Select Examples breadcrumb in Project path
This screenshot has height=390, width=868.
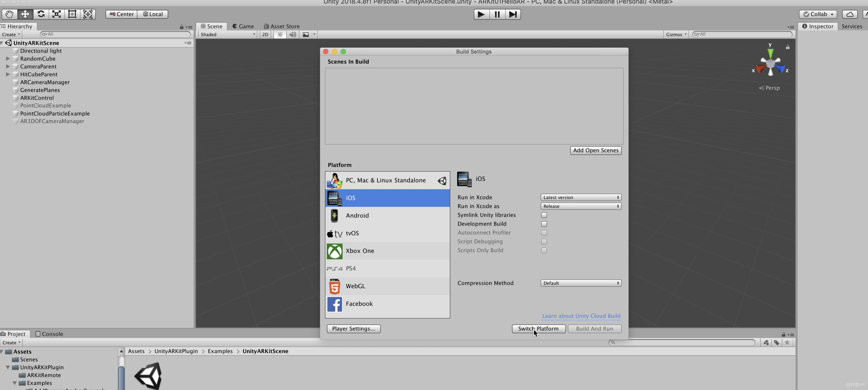(x=220, y=351)
